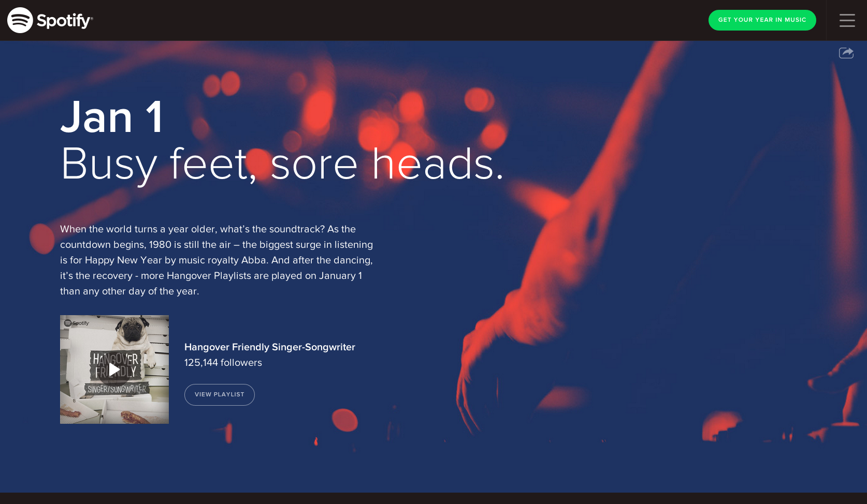This screenshot has width=867, height=504.
Task: Click the 125,144 followers text
Action: 223,363
